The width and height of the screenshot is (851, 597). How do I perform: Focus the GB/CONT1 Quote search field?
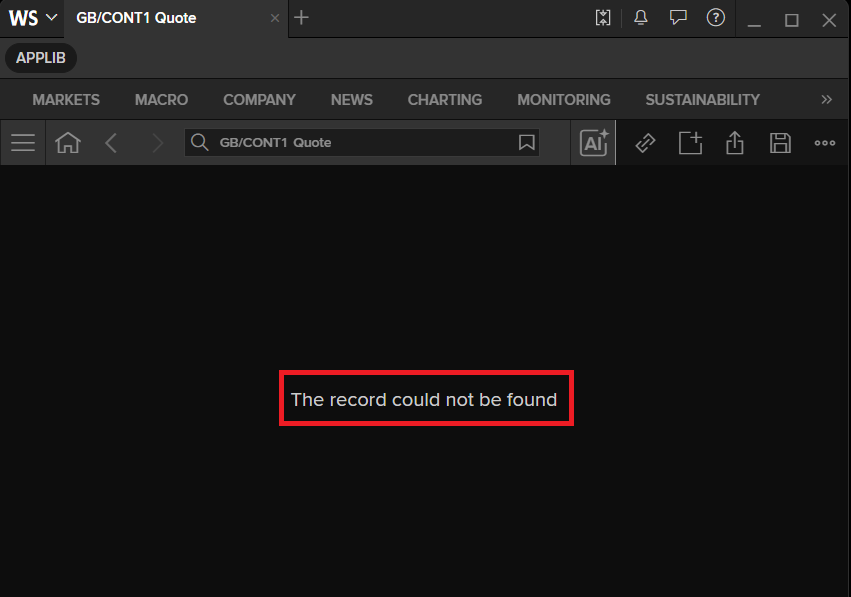click(362, 142)
